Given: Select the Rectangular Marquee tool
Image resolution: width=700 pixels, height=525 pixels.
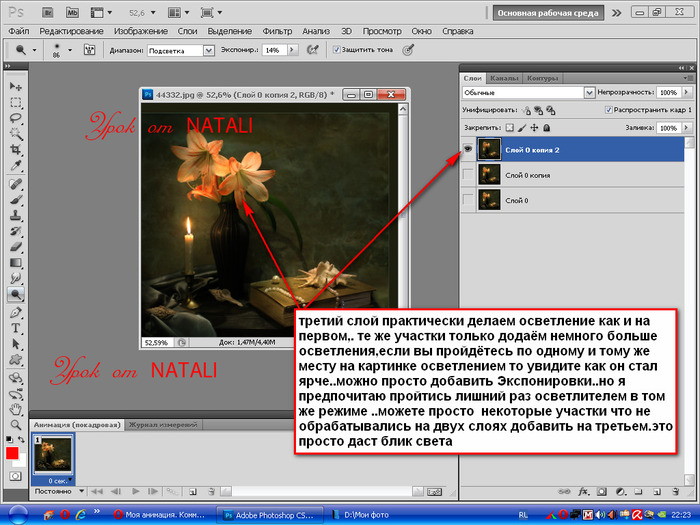Looking at the screenshot, I should [16, 102].
